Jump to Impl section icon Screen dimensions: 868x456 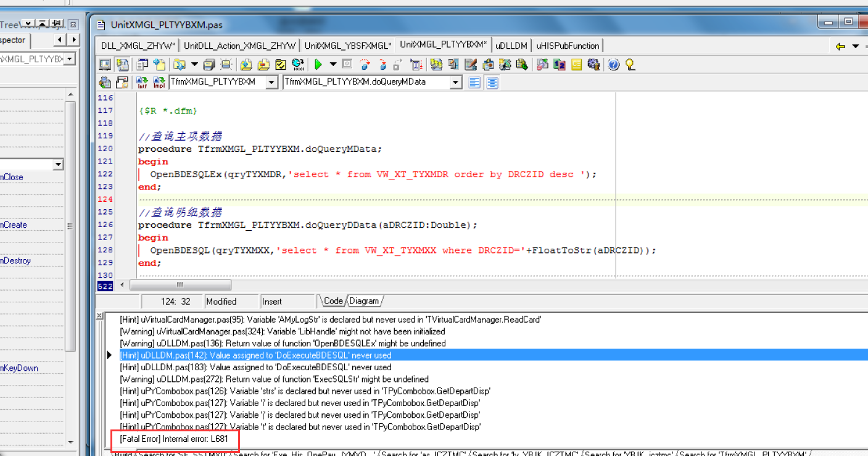click(x=159, y=83)
